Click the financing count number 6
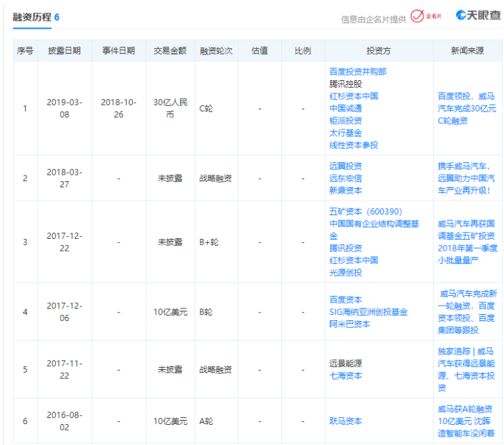The image size is (504, 445). [56, 17]
